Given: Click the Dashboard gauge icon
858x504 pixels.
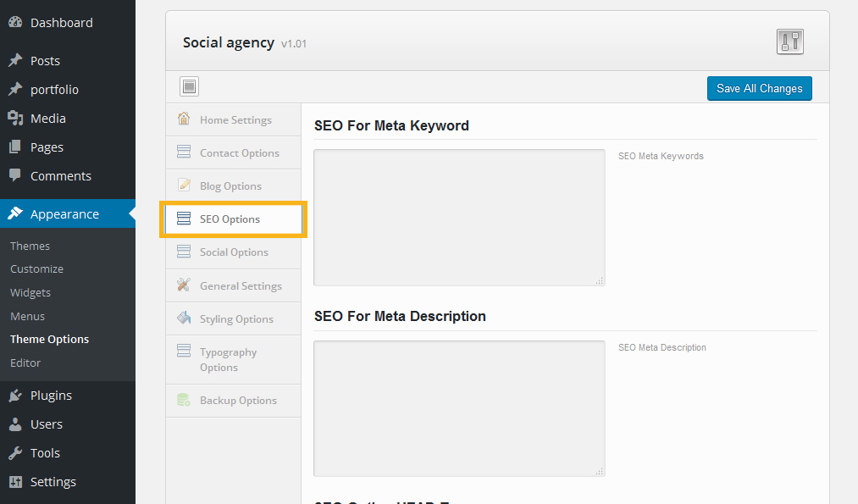Looking at the screenshot, I should point(15,22).
